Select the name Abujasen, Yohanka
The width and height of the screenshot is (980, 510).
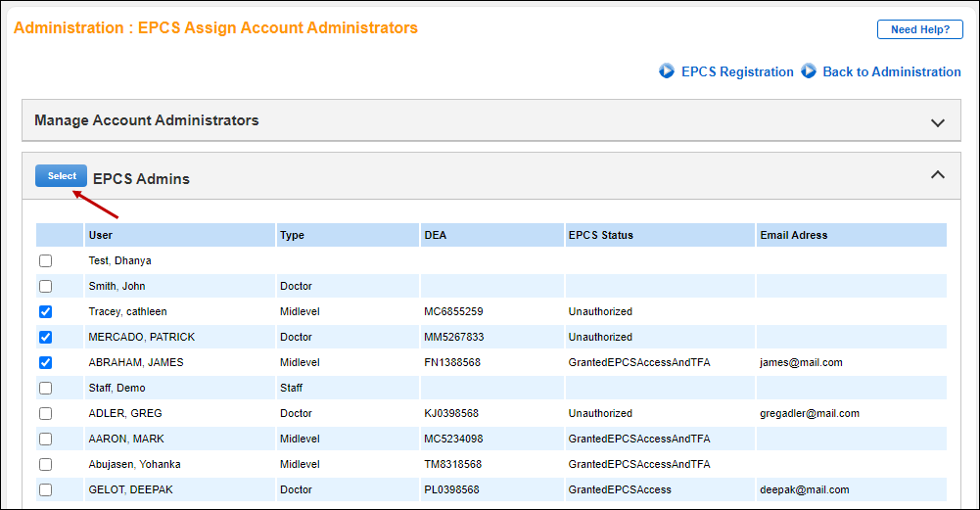pyautogui.click(x=134, y=464)
